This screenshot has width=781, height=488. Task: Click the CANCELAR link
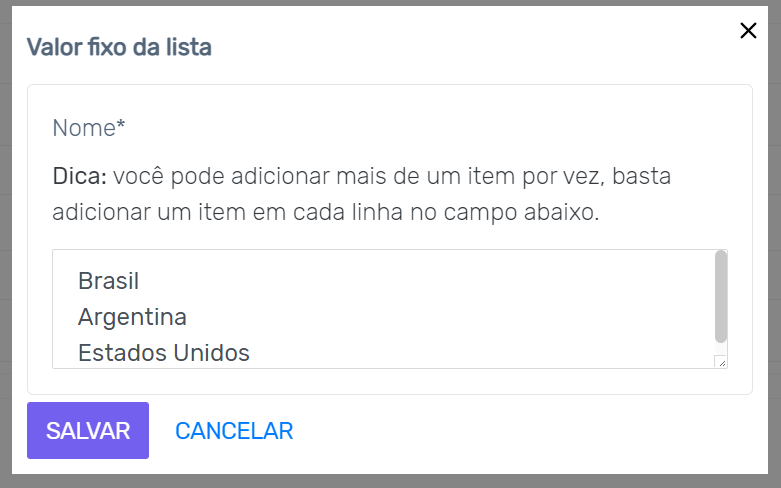234,431
